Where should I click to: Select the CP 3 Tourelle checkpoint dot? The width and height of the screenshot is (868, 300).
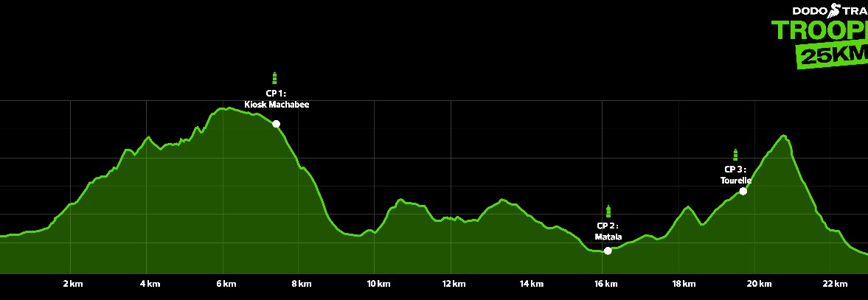coord(743,192)
